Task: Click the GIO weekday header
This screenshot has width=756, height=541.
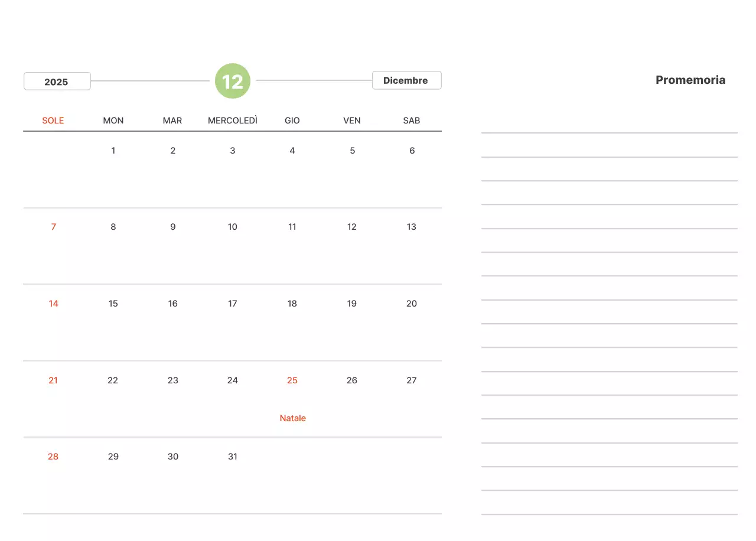Action: [292, 120]
